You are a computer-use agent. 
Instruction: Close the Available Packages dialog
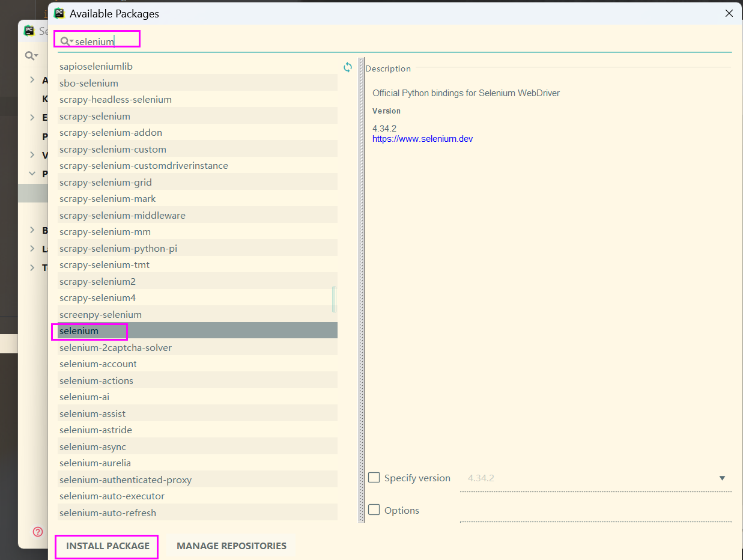[x=729, y=13]
